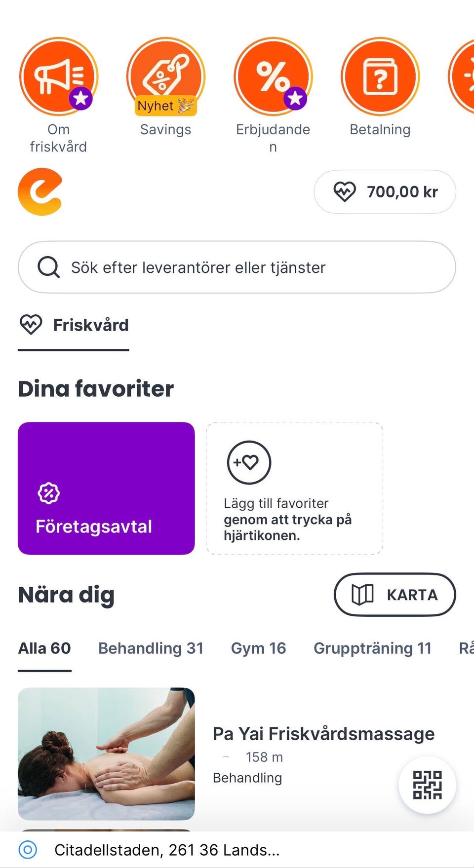Viewport: 474px width, 868px height.
Task: Open the QR code scanner button
Action: tap(427, 785)
